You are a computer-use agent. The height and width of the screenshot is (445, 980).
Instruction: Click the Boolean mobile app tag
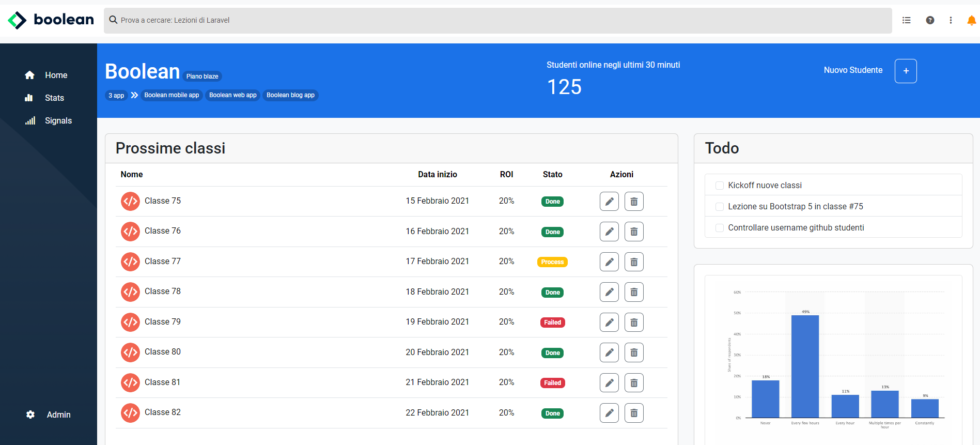tap(172, 95)
